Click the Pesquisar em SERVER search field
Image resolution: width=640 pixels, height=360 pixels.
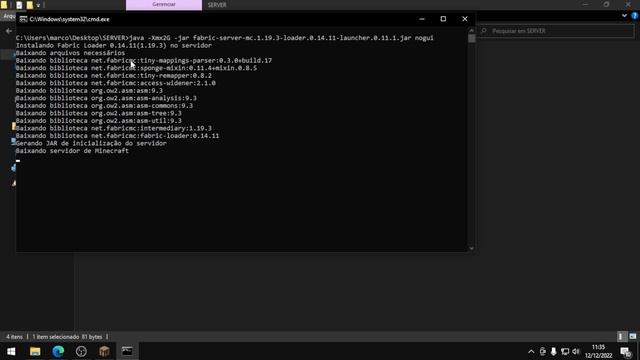point(556,31)
